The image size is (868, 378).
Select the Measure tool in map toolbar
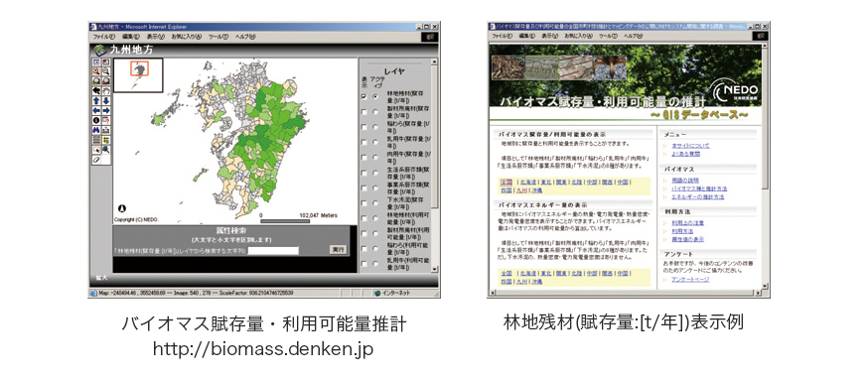click(106, 130)
